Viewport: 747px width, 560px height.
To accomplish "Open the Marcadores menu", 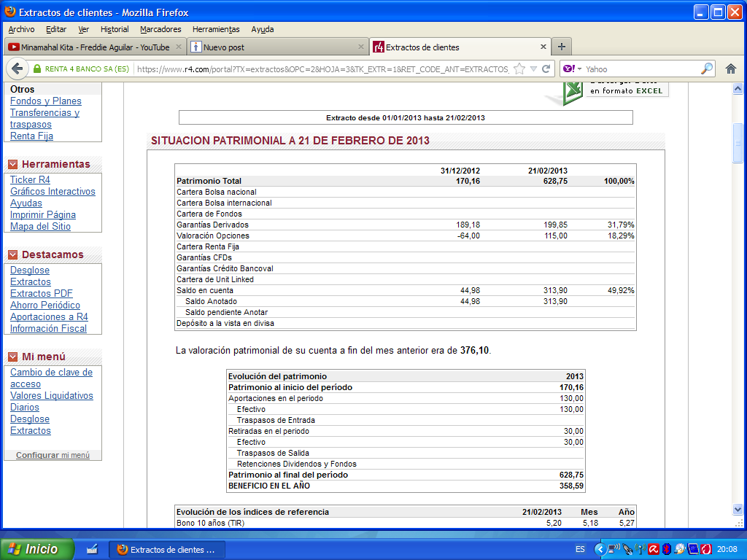I will 160,29.
